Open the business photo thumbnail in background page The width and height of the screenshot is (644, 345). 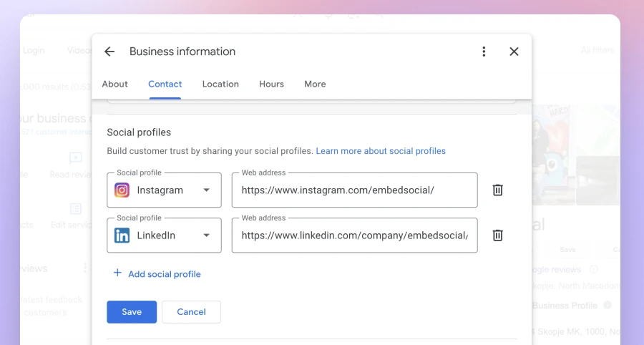pos(554,155)
